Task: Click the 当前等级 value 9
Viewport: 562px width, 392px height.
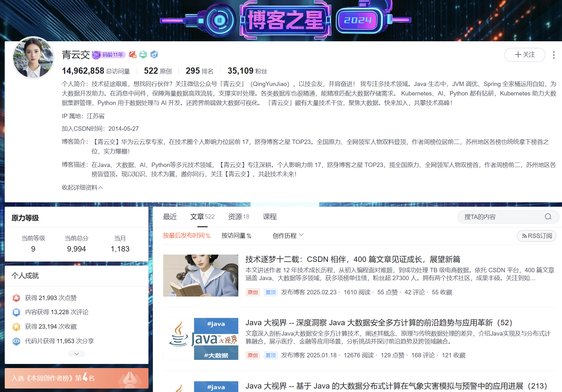Action: point(33,249)
